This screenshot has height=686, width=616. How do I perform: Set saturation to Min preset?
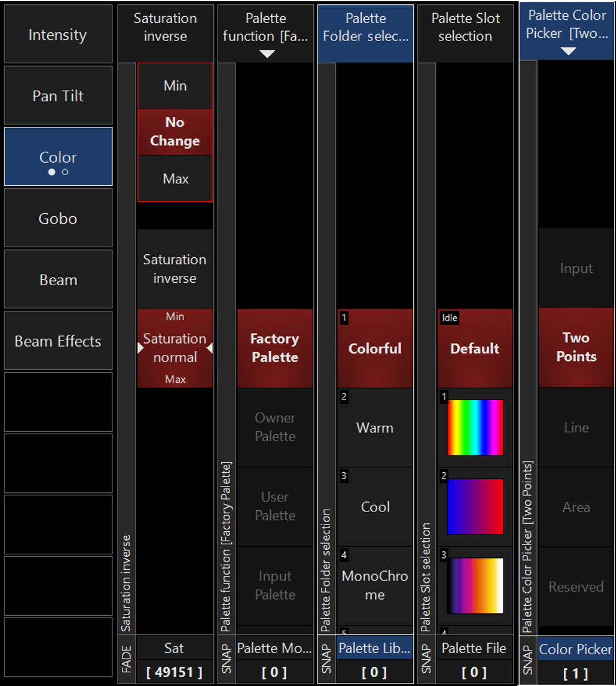coord(175,86)
